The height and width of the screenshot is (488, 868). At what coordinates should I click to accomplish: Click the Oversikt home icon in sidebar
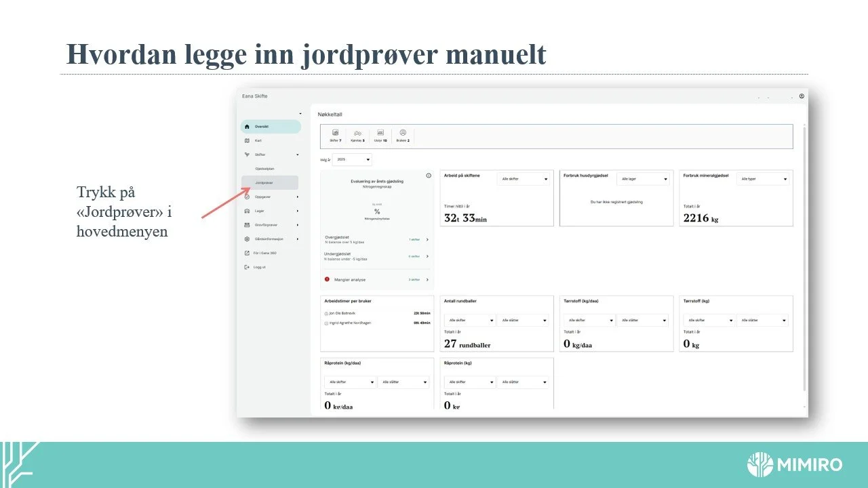[247, 127]
